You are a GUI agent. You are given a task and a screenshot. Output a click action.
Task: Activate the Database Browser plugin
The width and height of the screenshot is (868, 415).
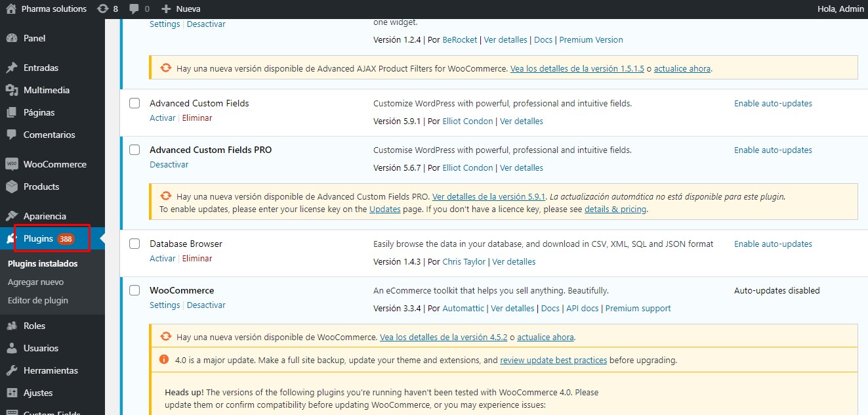point(163,259)
